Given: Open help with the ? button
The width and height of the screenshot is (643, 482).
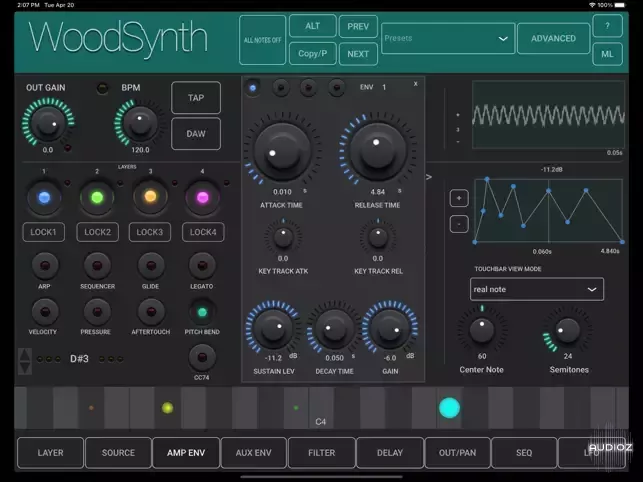Looking at the screenshot, I should (x=607, y=25).
